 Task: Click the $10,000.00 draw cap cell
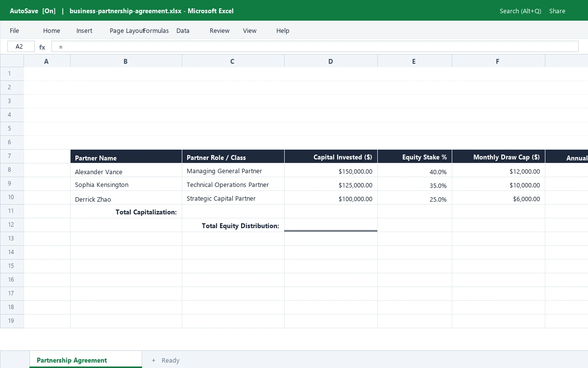coord(498,184)
